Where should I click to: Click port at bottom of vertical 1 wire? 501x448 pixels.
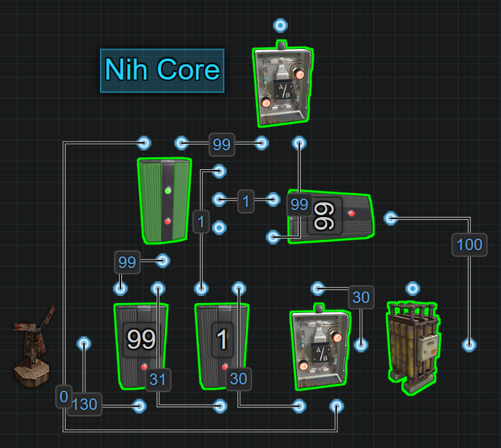click(x=201, y=289)
